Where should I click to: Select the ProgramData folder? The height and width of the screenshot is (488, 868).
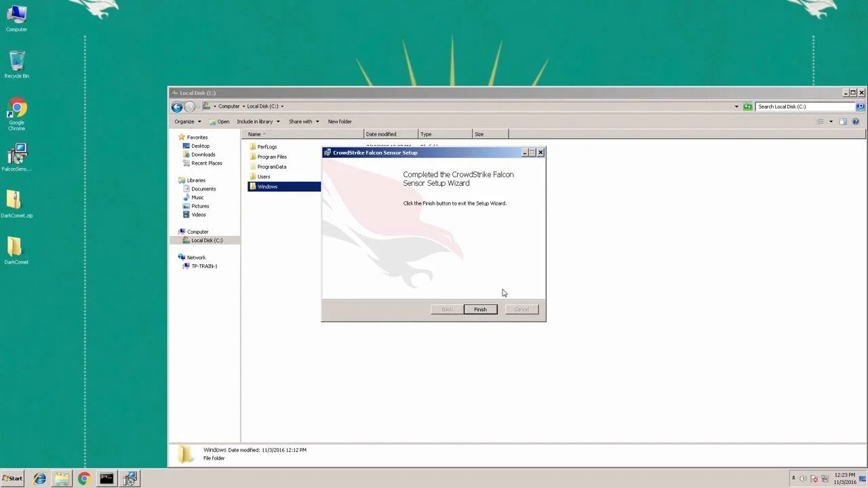(267, 167)
